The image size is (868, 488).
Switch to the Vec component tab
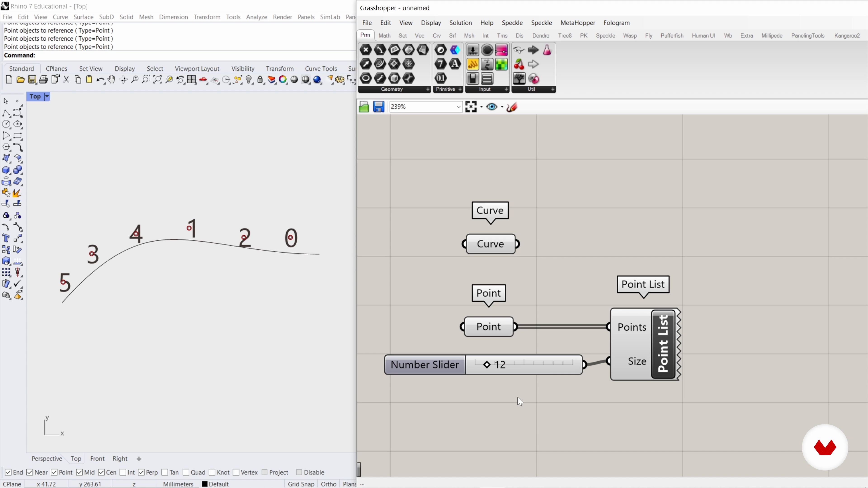[419, 35]
